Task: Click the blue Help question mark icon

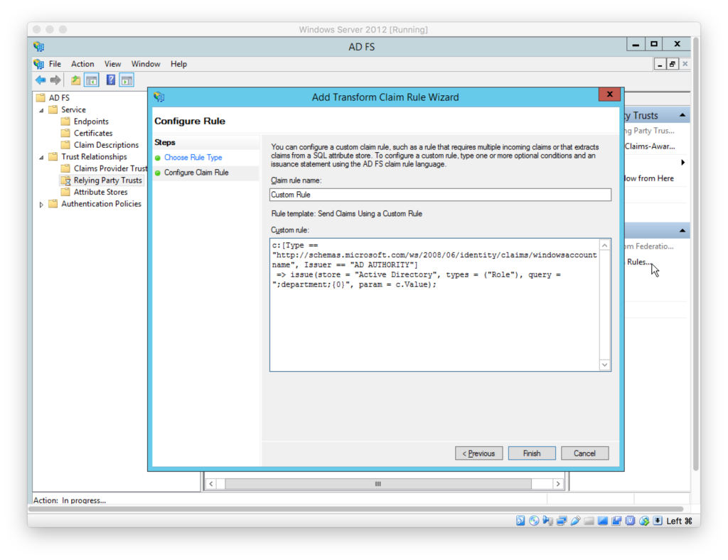Action: (110, 80)
